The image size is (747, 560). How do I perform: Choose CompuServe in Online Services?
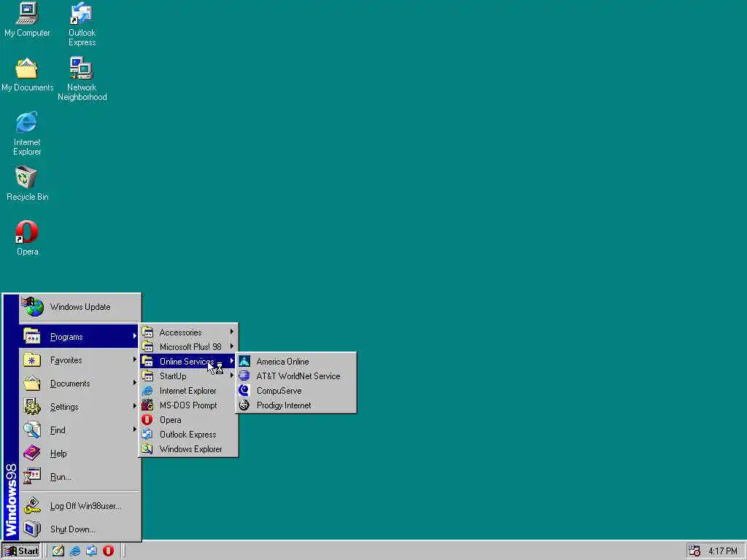296,391
